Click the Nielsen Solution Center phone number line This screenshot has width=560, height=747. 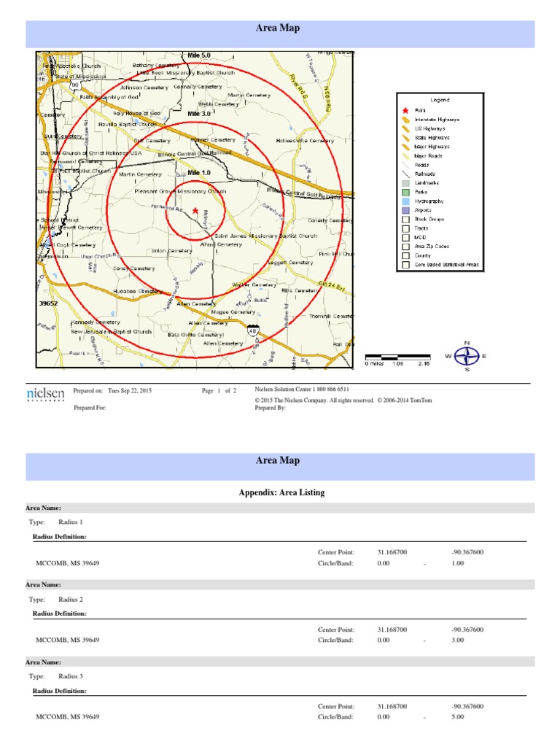click(x=302, y=390)
